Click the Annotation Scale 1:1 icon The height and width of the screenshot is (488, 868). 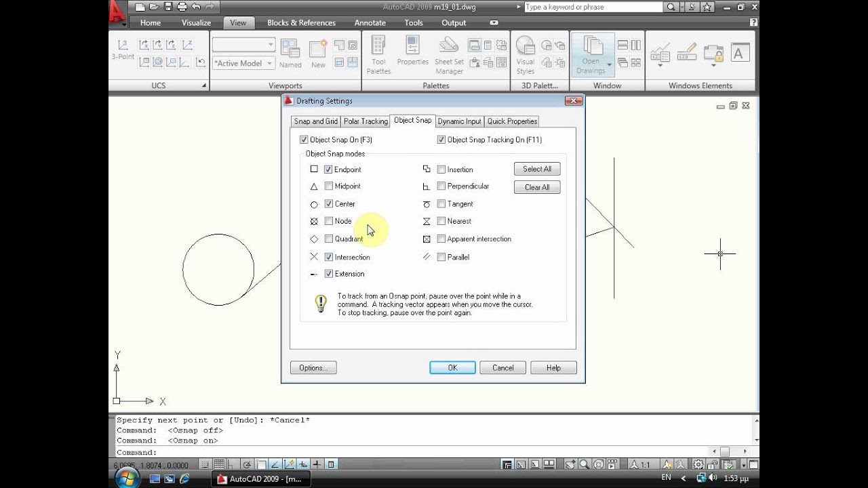click(x=639, y=464)
